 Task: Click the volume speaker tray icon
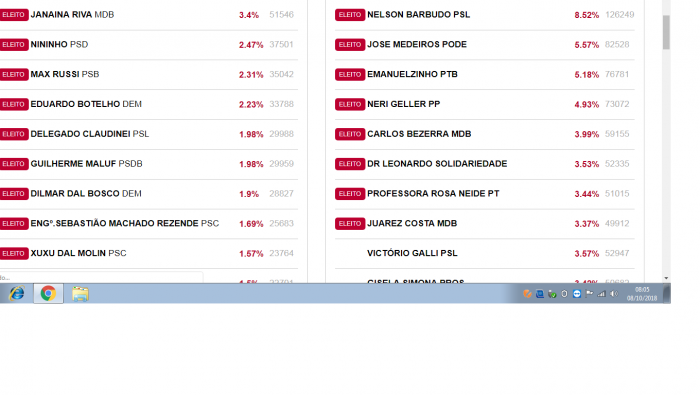[614, 294]
